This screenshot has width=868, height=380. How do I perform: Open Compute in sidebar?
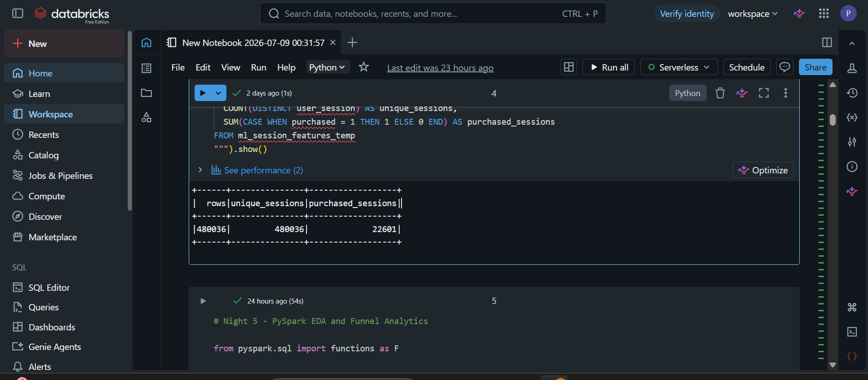pyautogui.click(x=64, y=196)
